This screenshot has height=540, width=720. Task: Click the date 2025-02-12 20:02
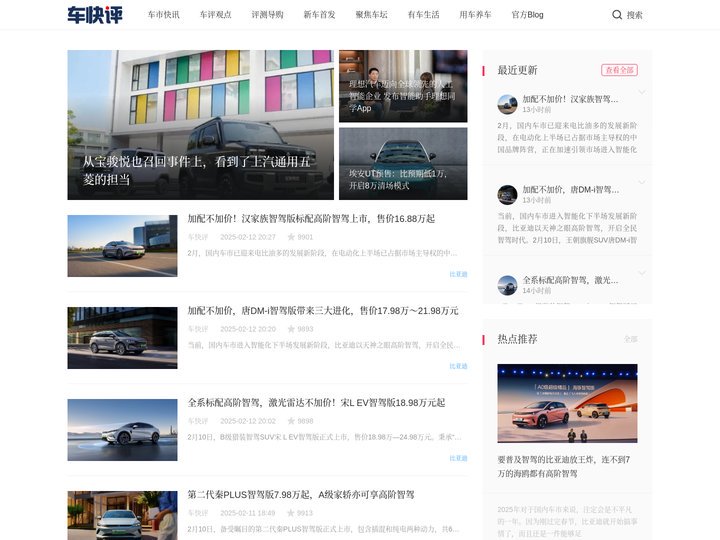[x=248, y=421]
